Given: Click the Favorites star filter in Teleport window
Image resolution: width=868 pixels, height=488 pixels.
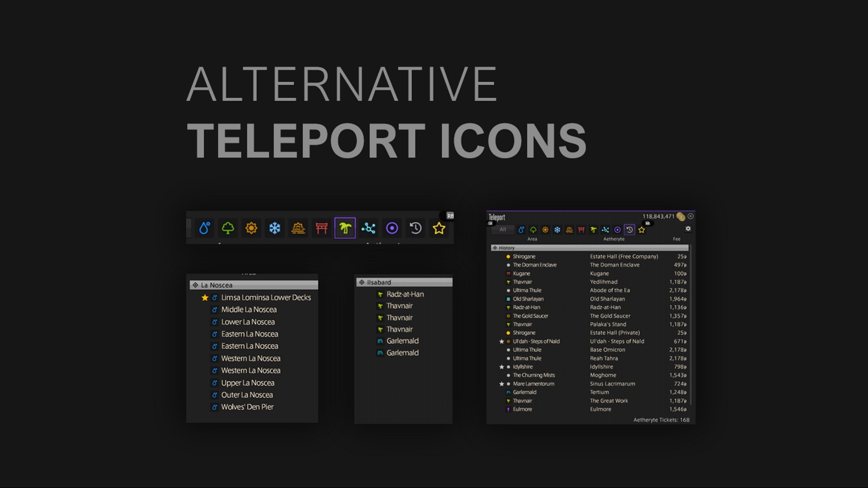Looking at the screenshot, I should [642, 230].
